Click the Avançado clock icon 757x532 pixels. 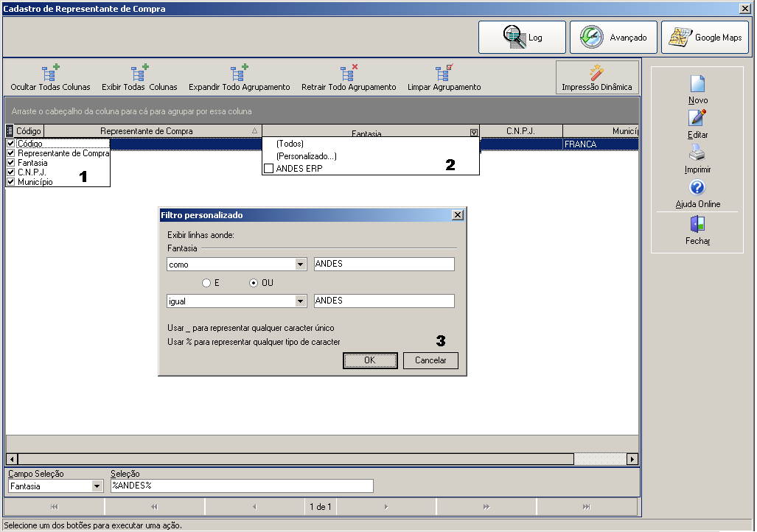[x=591, y=37]
